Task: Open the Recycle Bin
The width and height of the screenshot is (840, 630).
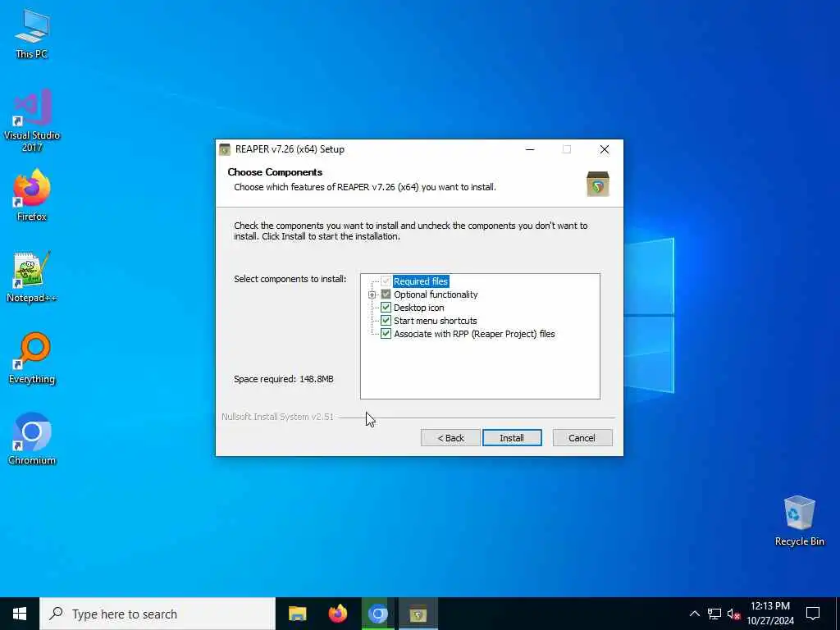Action: pyautogui.click(x=799, y=521)
